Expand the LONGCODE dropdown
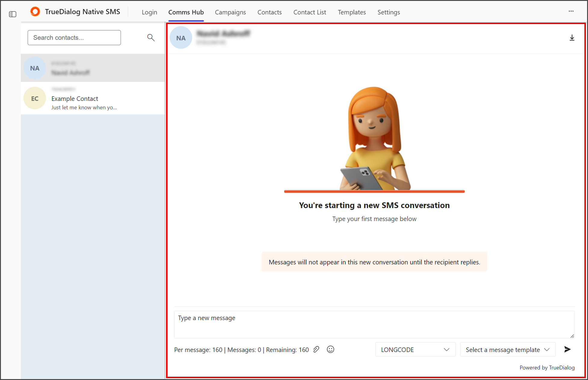The height and width of the screenshot is (380, 588). (x=415, y=349)
